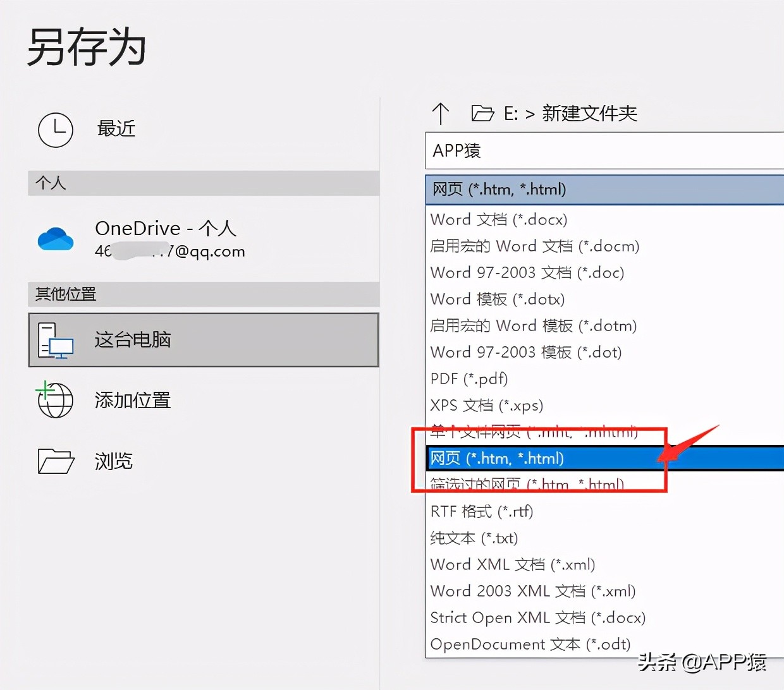This screenshot has width=784, height=690.
Task: Click the Browse folder icon
Action: point(56,461)
